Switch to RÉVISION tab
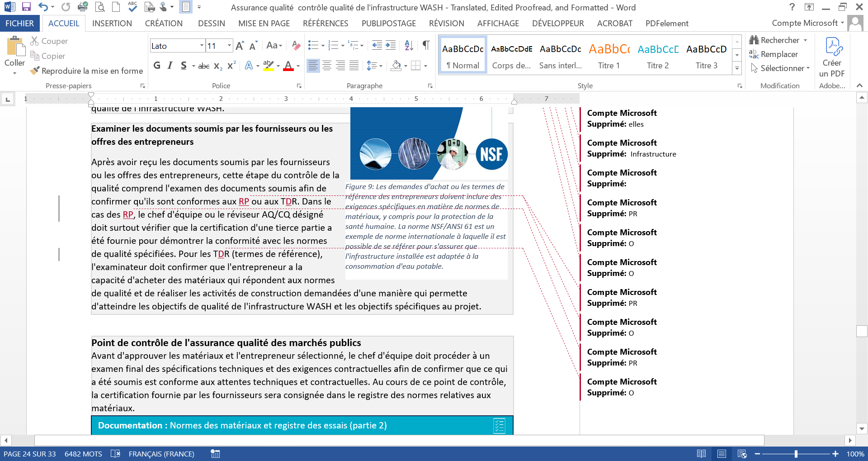 [447, 24]
